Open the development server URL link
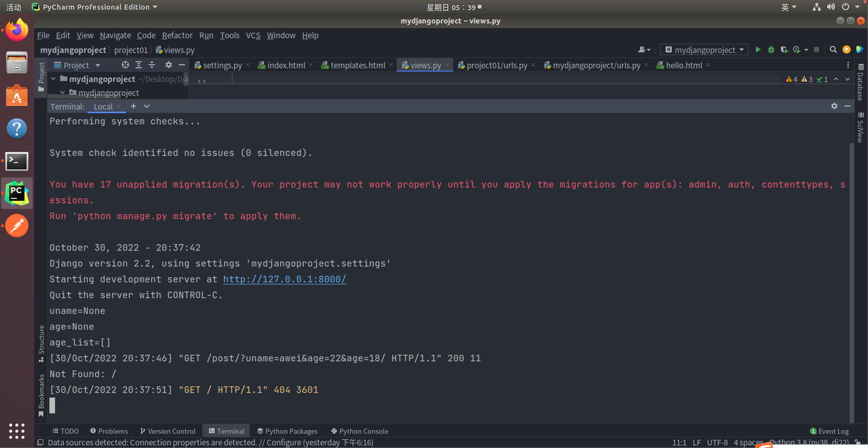The width and height of the screenshot is (868, 448). pyautogui.click(x=284, y=279)
